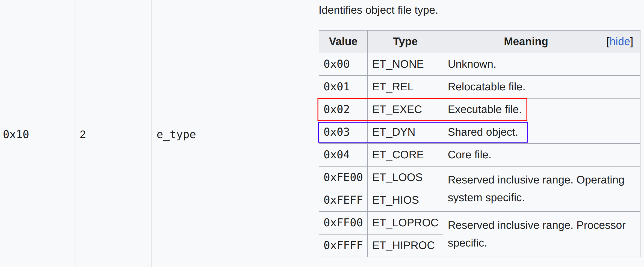Click the ET_HIOS type cell

click(395, 200)
